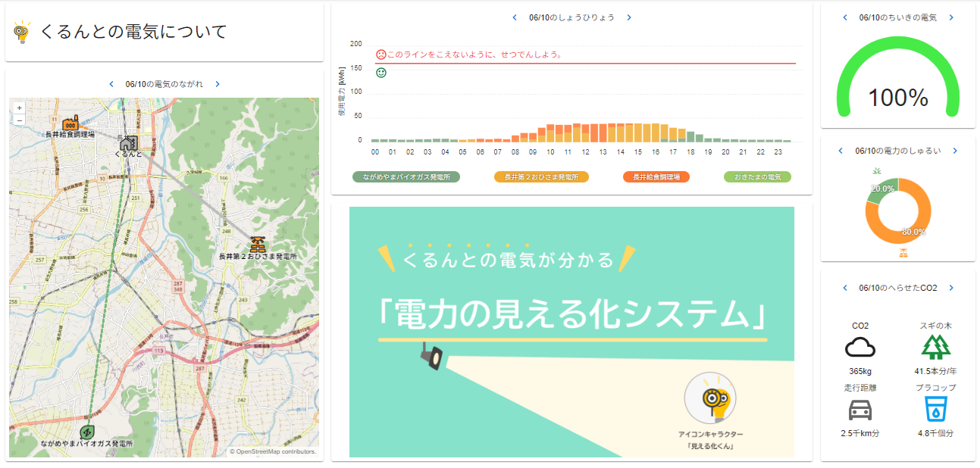Click the くるんとの電気について title
This screenshot has width=980, height=468.
point(133,32)
